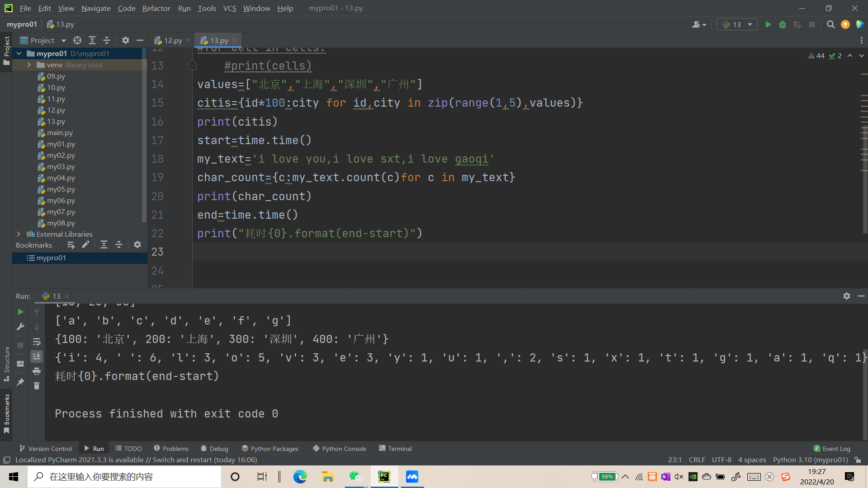Screen dimensions: 868x488
Task: Open Bookmarks panel settings gear
Action: (137, 245)
